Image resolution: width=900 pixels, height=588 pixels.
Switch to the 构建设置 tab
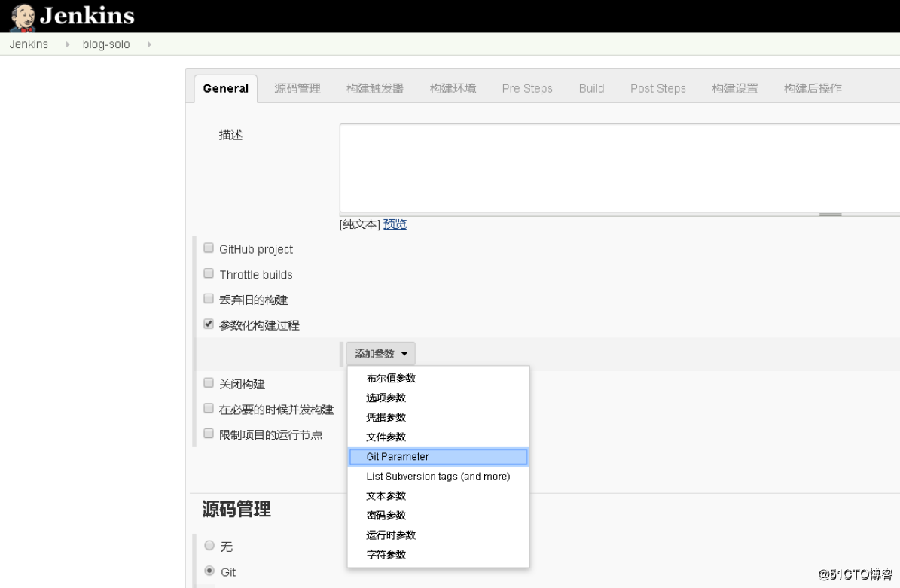point(735,88)
